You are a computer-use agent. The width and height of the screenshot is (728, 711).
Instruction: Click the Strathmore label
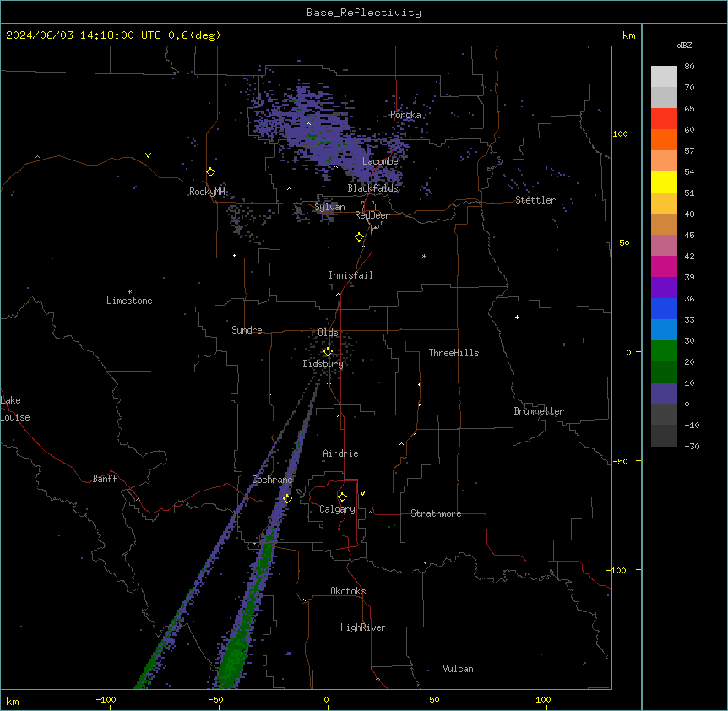436,513
